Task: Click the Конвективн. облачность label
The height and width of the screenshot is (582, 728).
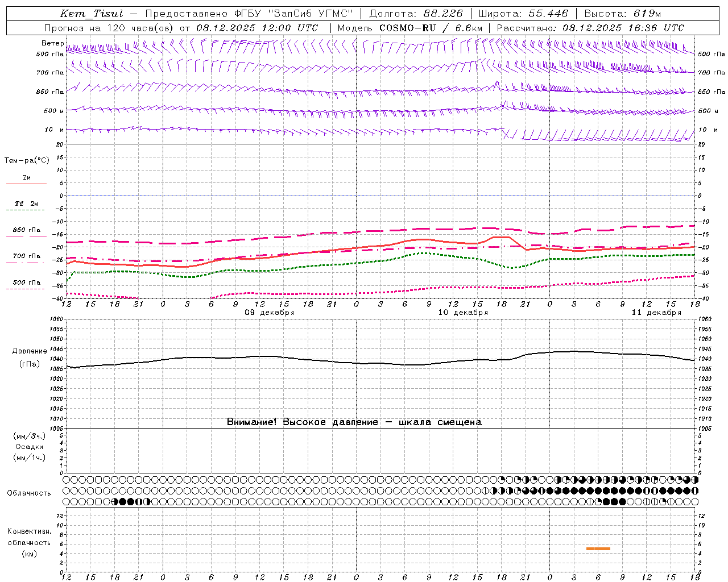Action: click(29, 537)
